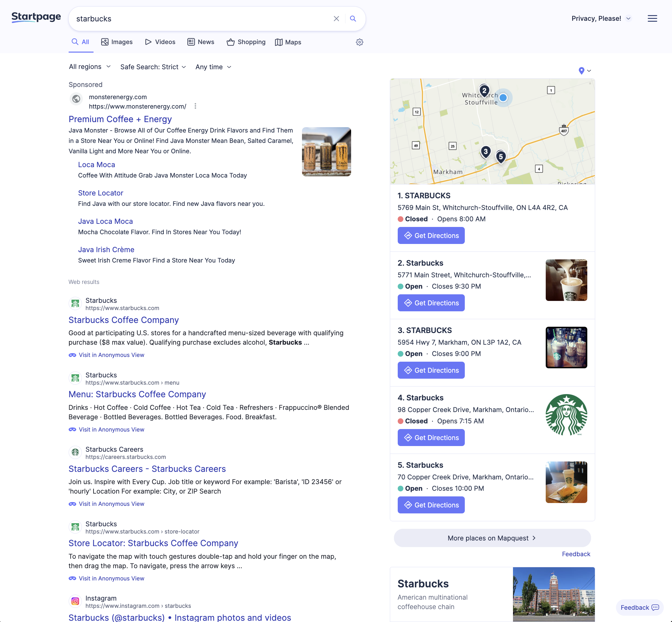Open Starbucks Careers result link
This screenshot has height=622, width=672.
click(x=147, y=469)
